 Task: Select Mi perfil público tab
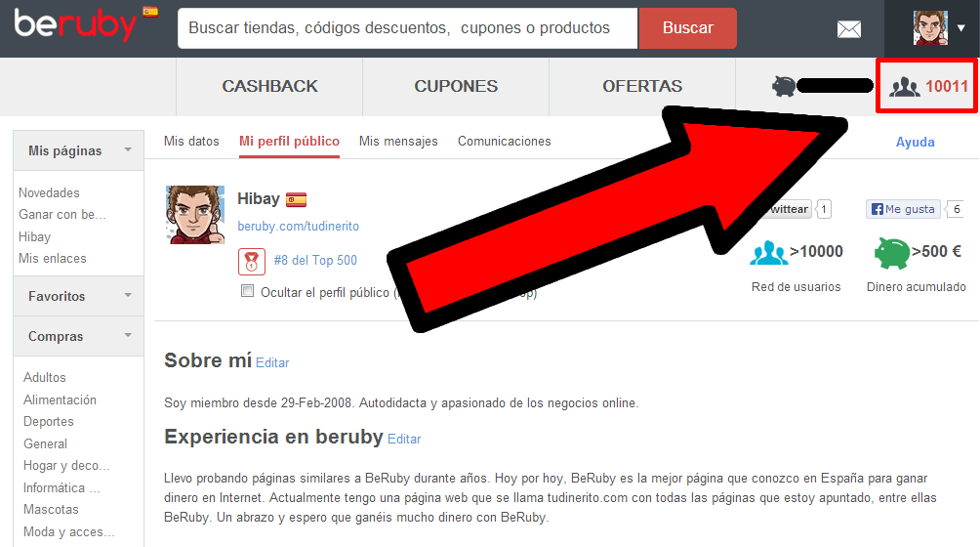pyautogui.click(x=289, y=142)
